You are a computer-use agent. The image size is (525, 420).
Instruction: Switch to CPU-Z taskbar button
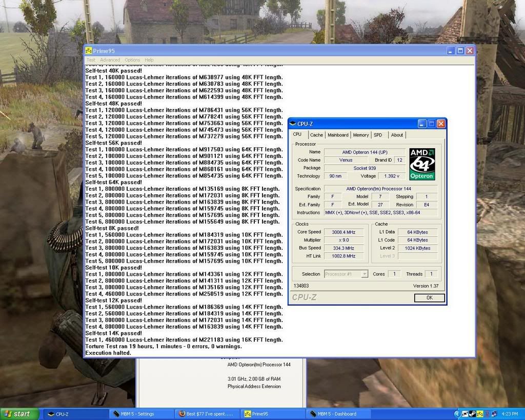[x=76, y=414]
